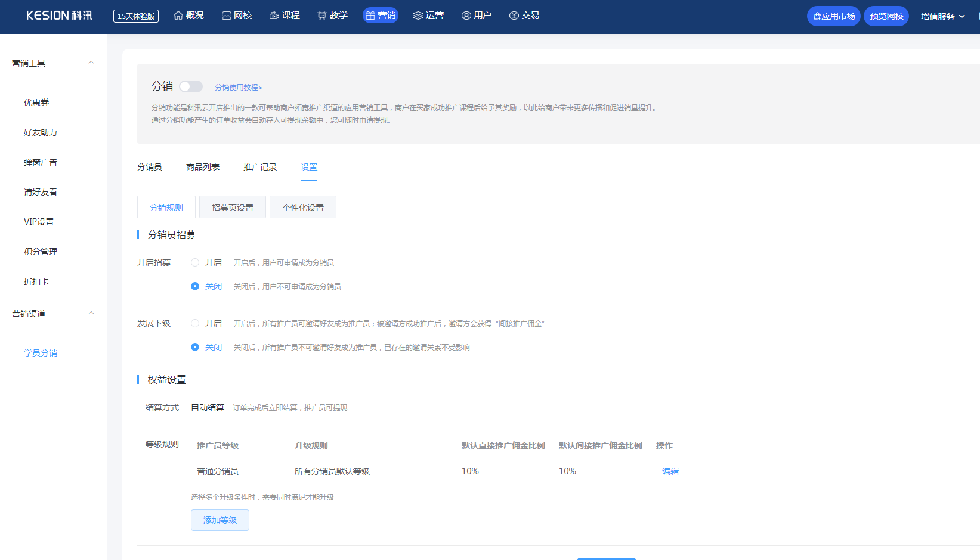Click 编辑 for 普通分销员 level
The height and width of the screenshot is (560, 980).
[x=670, y=471]
